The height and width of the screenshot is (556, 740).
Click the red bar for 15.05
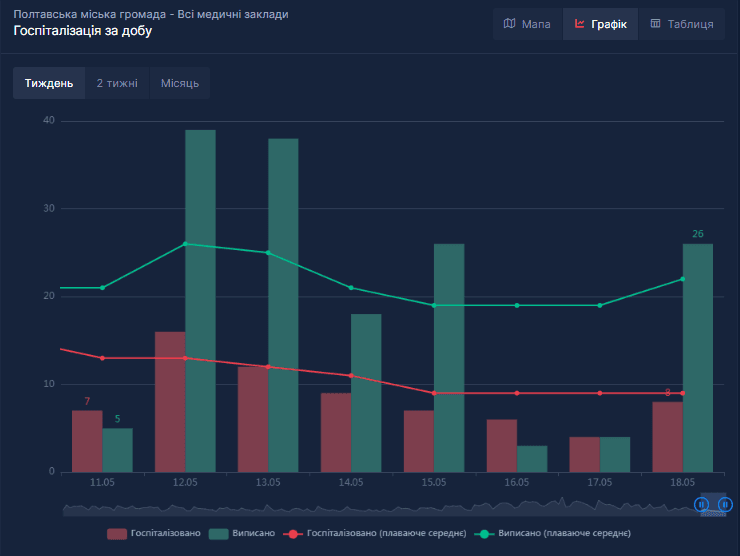419,441
